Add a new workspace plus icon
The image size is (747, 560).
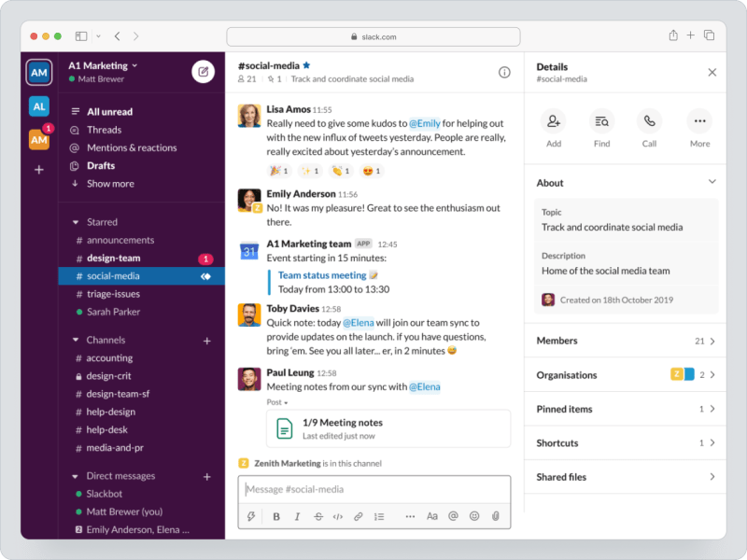[x=39, y=170]
